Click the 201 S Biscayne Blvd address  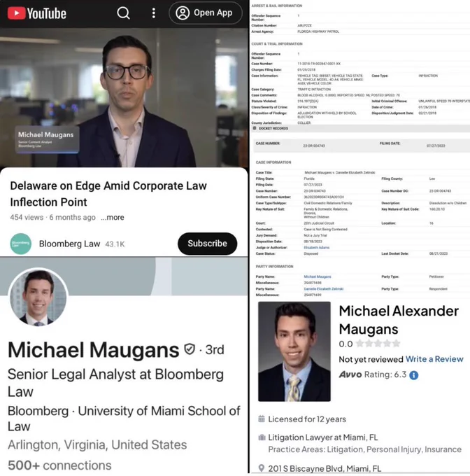click(325, 468)
